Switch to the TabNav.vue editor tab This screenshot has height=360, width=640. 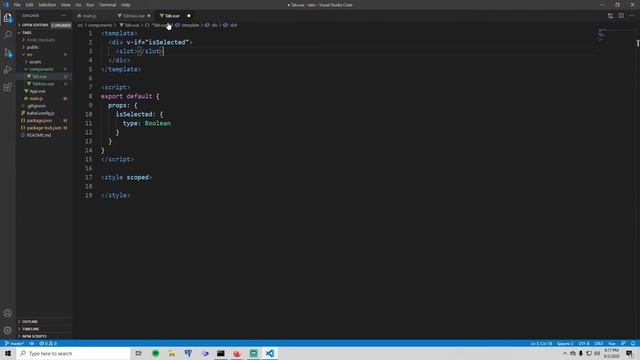(x=134, y=16)
